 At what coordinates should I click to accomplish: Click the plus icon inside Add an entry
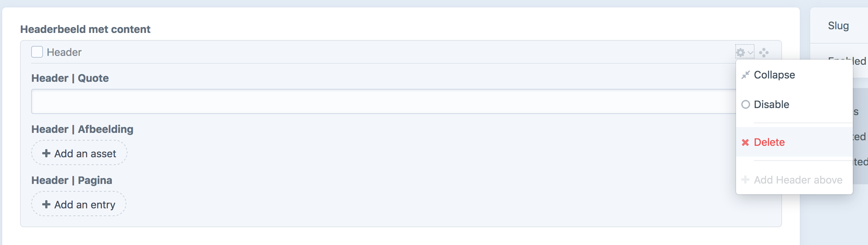click(46, 204)
